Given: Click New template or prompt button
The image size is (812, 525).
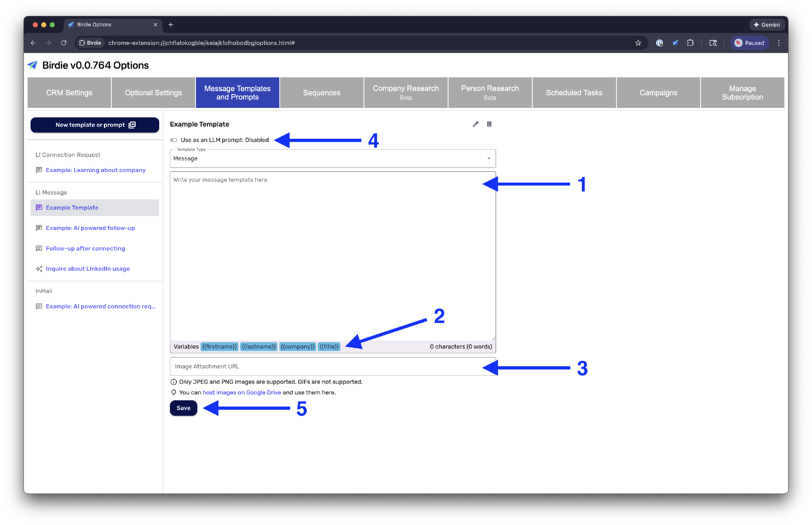Looking at the screenshot, I should (x=95, y=125).
